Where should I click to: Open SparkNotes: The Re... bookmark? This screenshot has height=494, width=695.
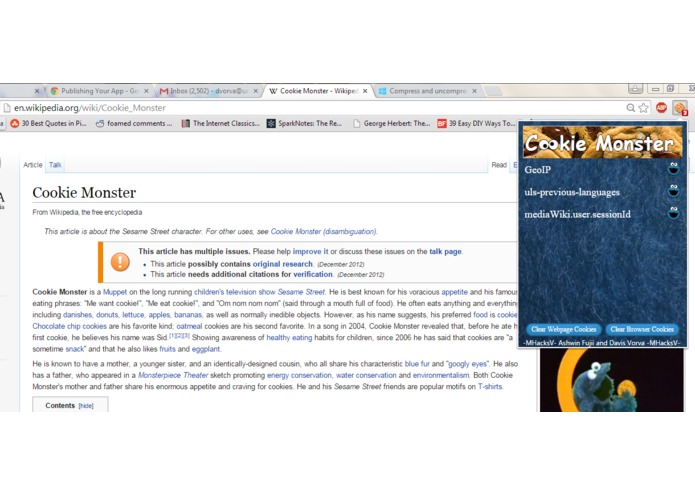tap(304, 124)
